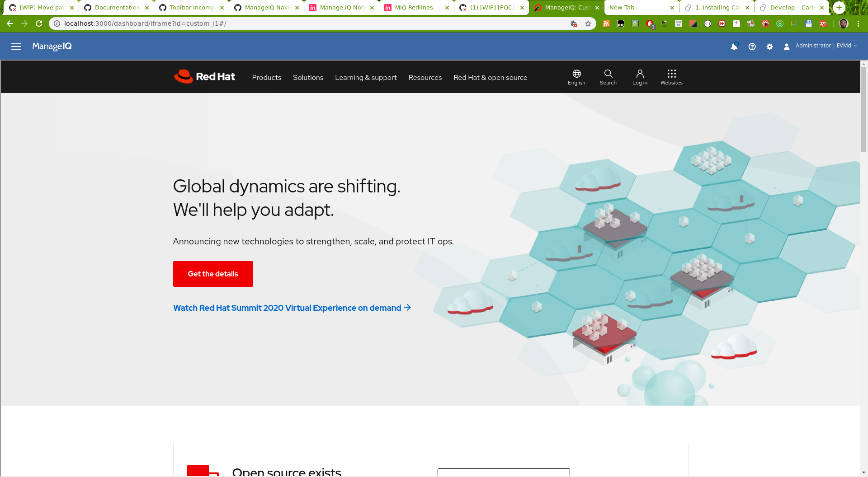Open the Products menu

(x=267, y=78)
